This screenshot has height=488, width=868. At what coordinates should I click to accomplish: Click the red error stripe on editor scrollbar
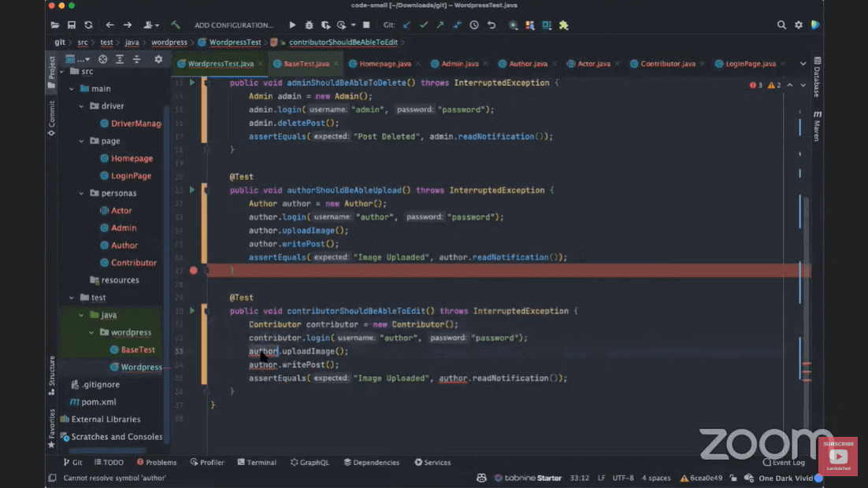[x=807, y=364]
